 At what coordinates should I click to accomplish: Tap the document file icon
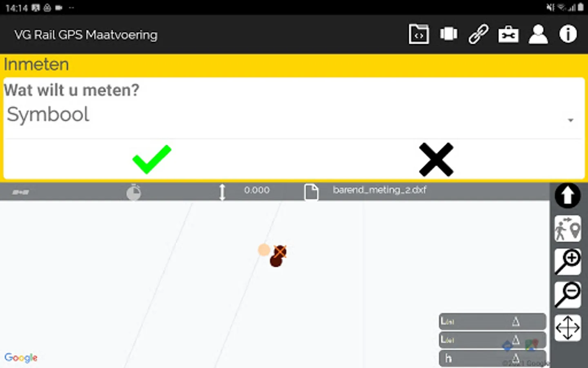(x=311, y=192)
